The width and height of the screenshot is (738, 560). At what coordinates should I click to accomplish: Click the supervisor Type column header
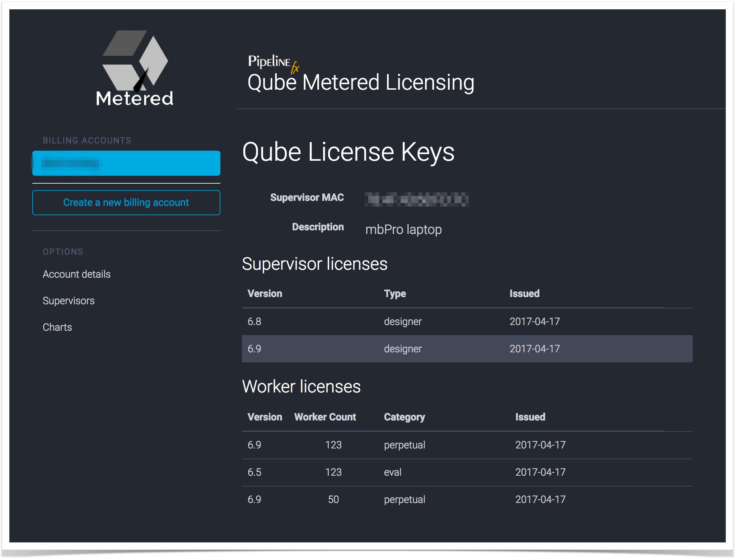[395, 293]
